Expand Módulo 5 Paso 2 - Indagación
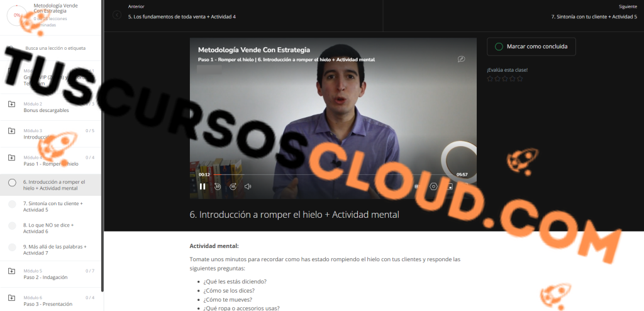644x311 pixels. pos(50,274)
